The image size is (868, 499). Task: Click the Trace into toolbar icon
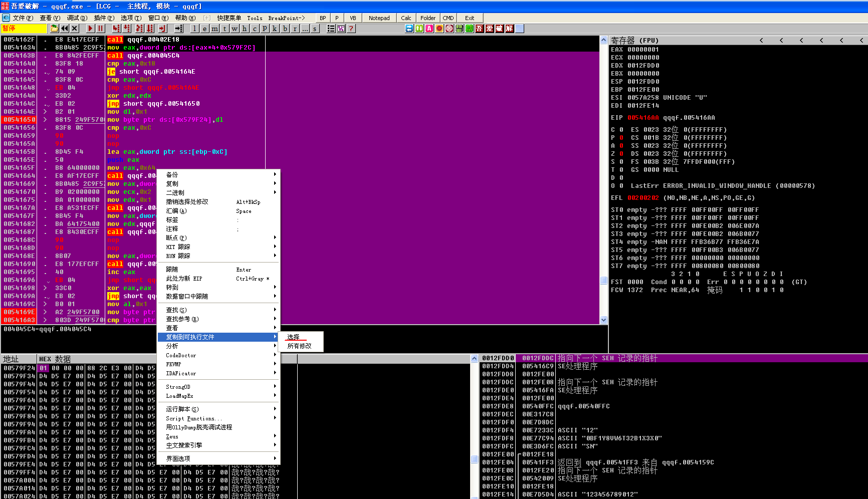[x=139, y=29]
